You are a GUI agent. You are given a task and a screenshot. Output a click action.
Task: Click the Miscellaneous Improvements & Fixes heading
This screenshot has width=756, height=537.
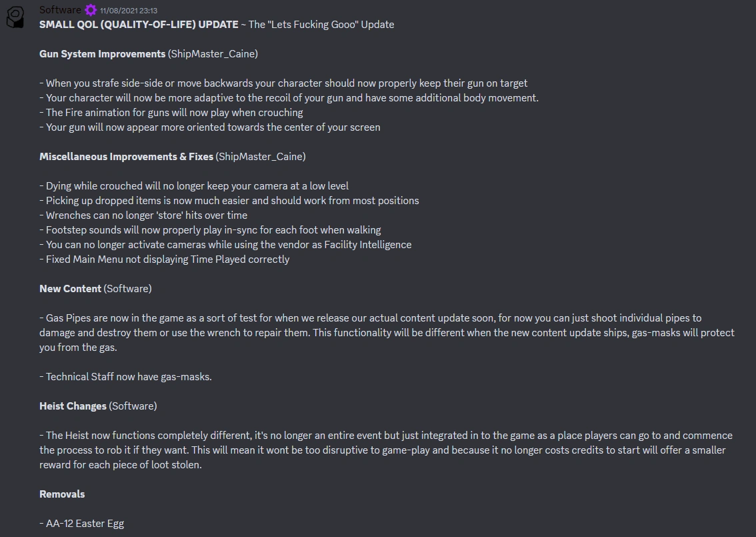coord(126,157)
